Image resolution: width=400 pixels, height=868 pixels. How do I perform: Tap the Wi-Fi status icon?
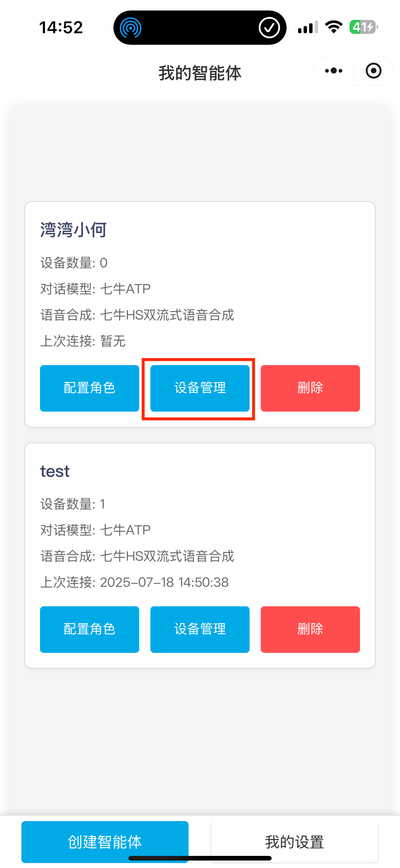[x=333, y=27]
